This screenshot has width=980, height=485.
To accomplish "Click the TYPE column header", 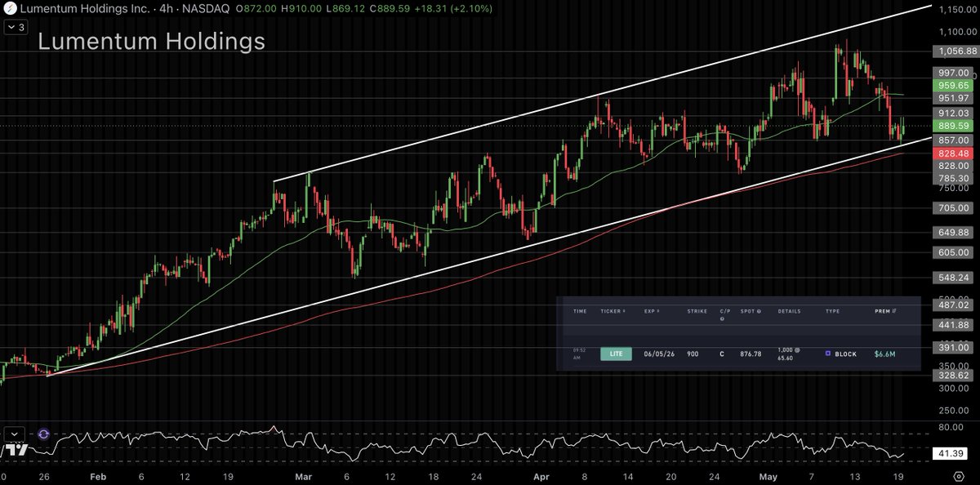I will click(x=832, y=311).
